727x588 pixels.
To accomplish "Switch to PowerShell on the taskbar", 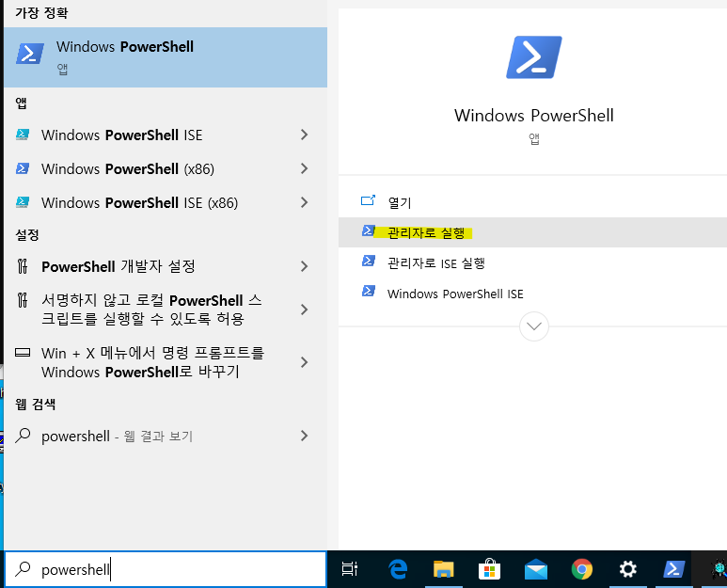I will 673,569.
